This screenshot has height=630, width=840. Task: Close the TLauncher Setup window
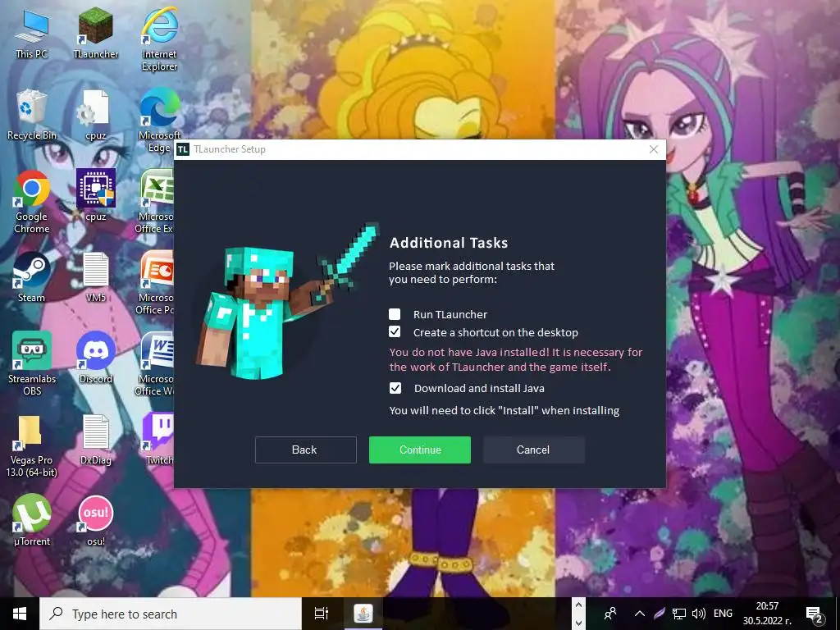654,149
